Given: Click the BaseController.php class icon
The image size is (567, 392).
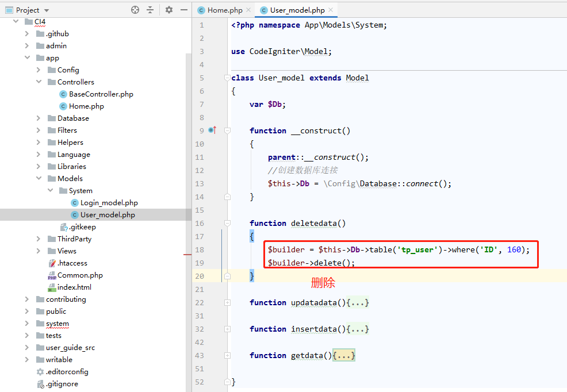Looking at the screenshot, I should [63, 94].
